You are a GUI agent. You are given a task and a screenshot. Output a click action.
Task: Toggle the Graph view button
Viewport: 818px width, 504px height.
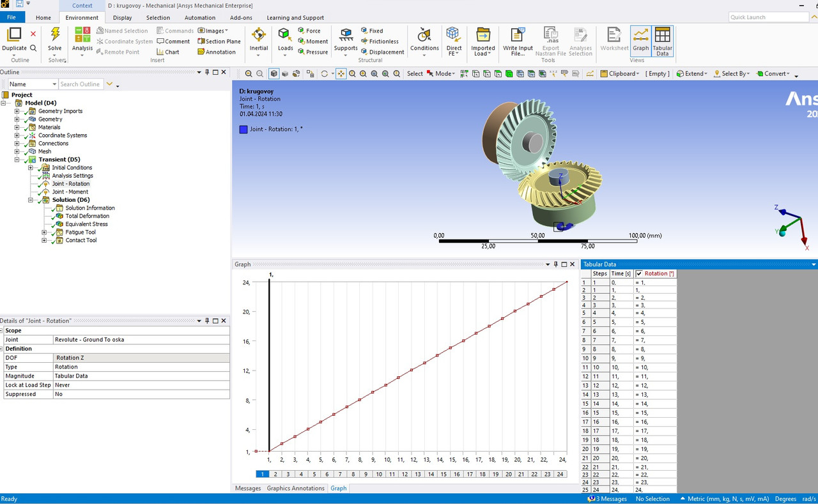pyautogui.click(x=640, y=41)
